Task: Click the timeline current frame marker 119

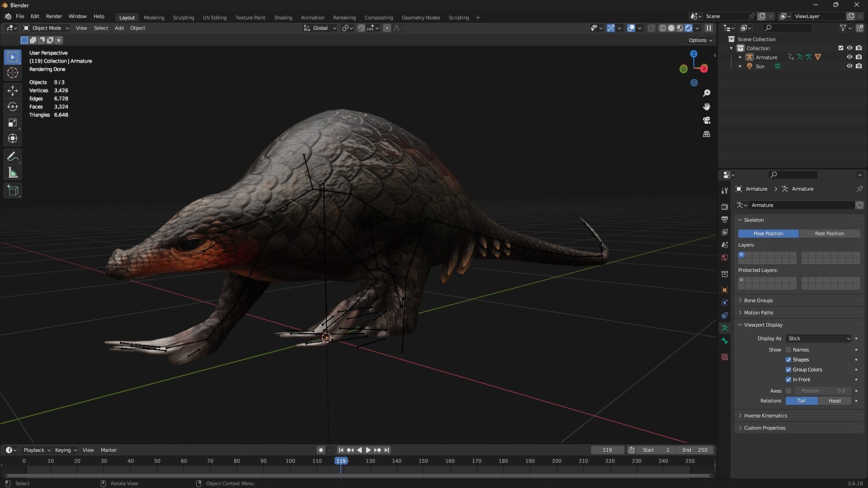Action: click(x=341, y=461)
